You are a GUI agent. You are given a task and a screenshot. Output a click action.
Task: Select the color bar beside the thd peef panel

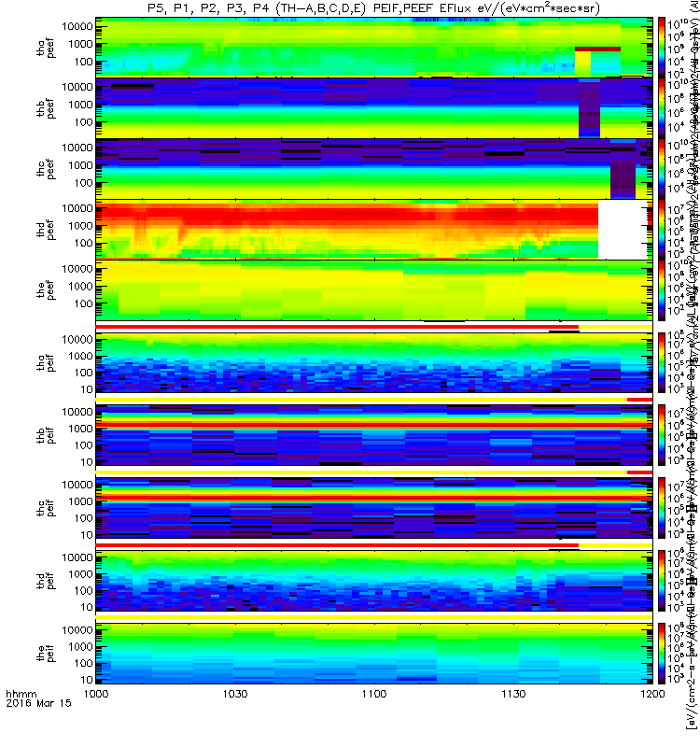[x=662, y=229]
